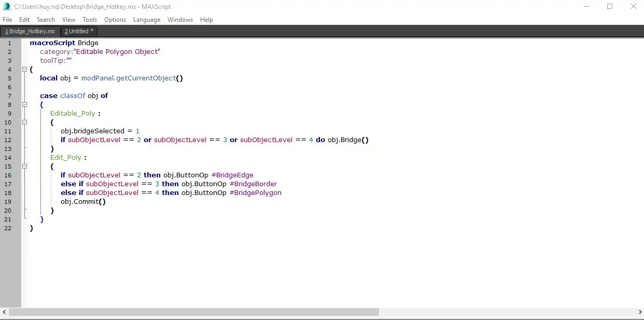Viewport: 644px width, 320px height.
Task: Open the Edit menu
Action: coord(24,20)
